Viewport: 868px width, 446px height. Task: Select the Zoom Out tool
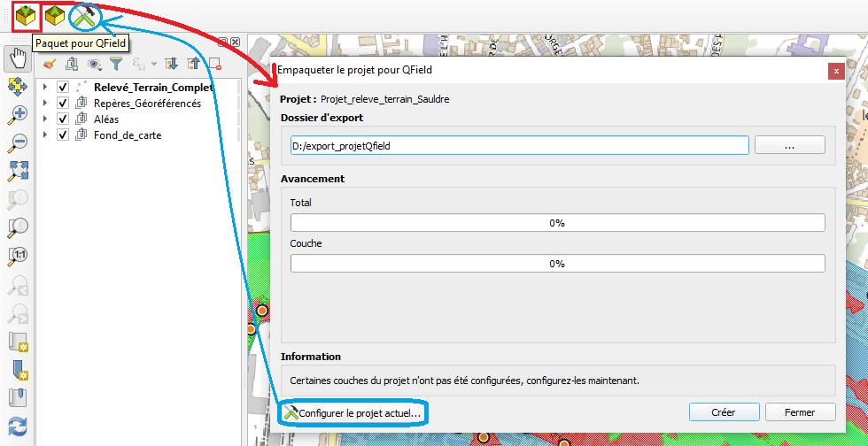coord(18,142)
